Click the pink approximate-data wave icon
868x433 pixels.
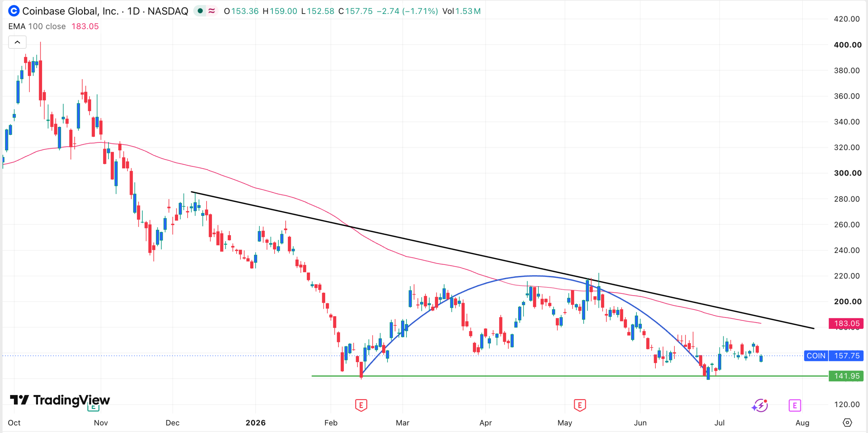tap(212, 11)
